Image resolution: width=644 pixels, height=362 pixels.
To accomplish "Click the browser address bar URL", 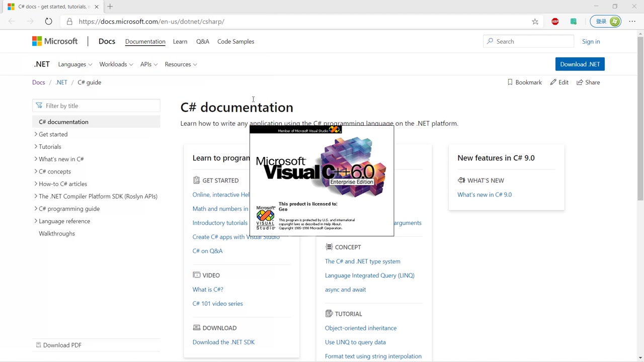I will (151, 22).
